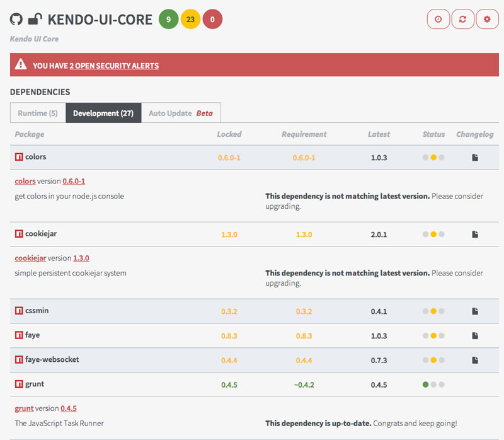Open the GitHub repository icon link
Viewport: 504px width, 440px height.
click(x=16, y=20)
